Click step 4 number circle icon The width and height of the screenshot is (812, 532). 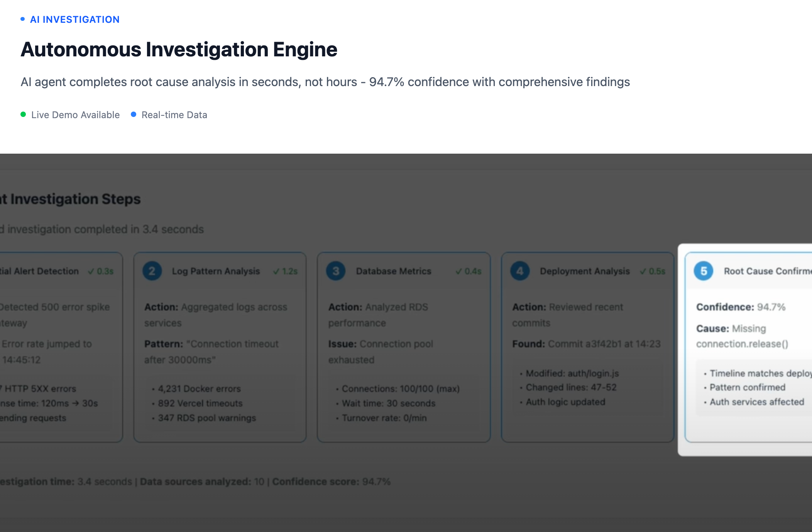coord(520,271)
